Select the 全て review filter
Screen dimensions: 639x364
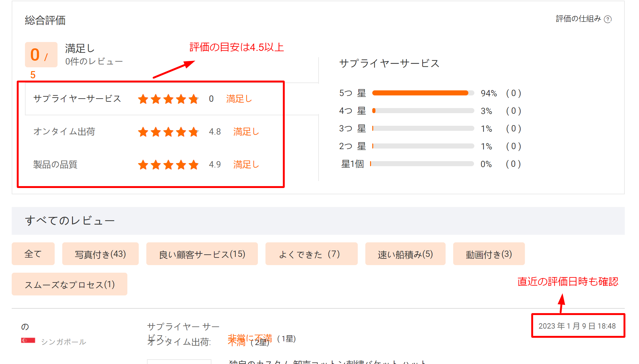(x=33, y=254)
